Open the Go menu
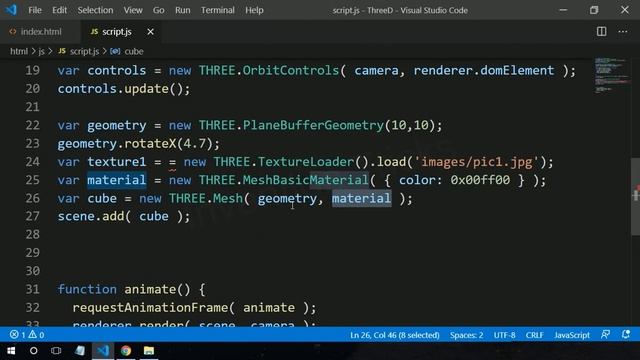This screenshot has width=640, height=360. point(158,10)
